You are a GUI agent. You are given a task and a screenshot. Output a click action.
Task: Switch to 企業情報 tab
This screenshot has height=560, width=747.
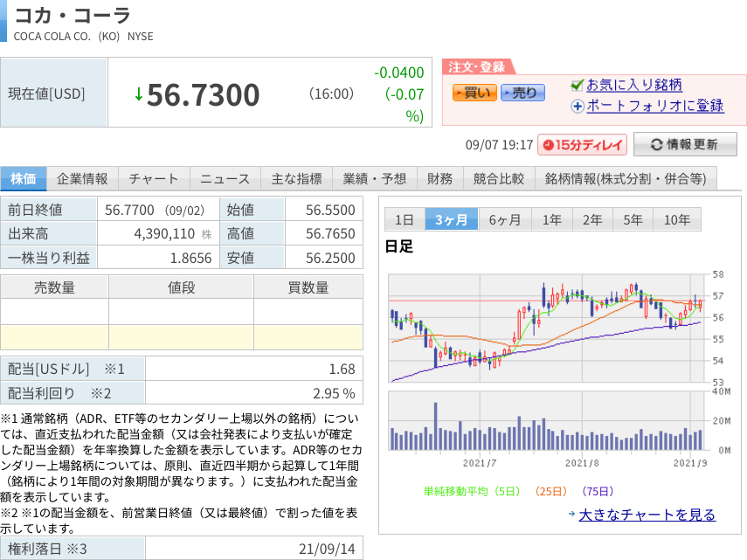click(82, 178)
